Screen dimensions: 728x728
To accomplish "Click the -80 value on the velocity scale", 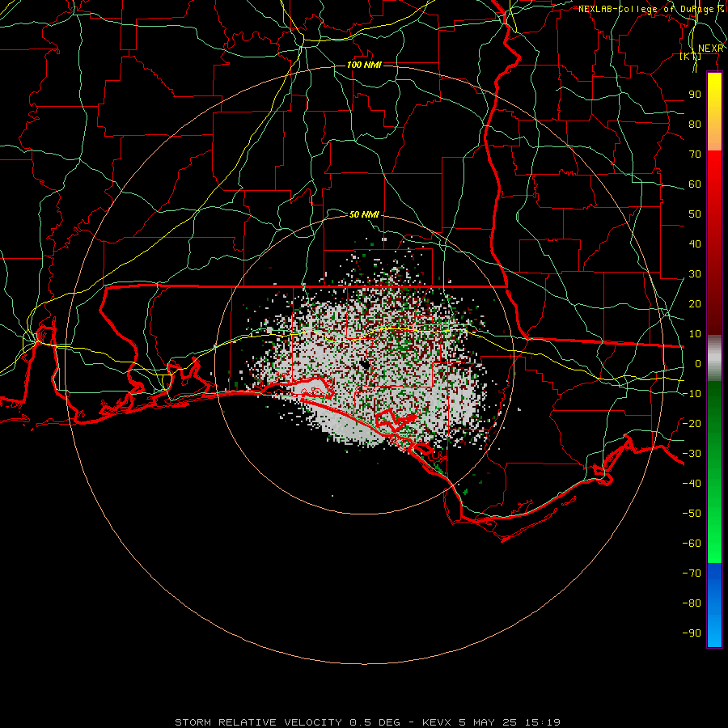I will coord(692,603).
